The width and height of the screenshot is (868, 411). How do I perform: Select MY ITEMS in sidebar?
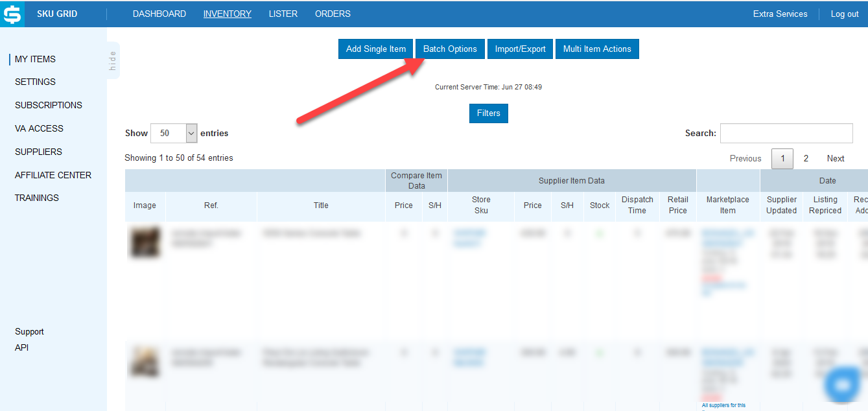pyautogui.click(x=35, y=59)
